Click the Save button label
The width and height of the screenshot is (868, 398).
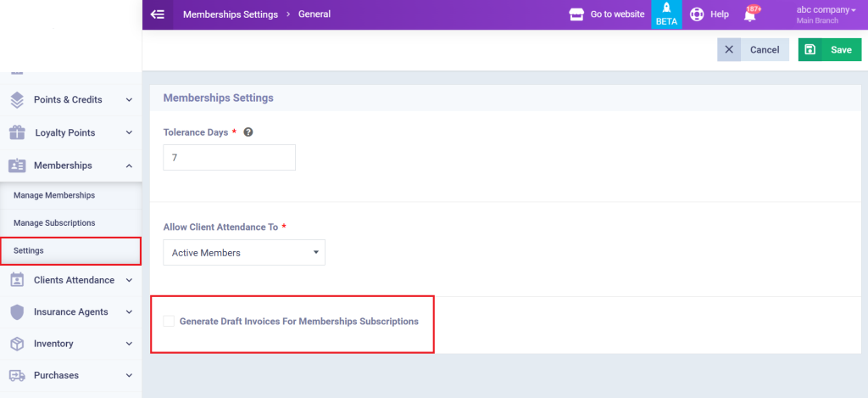tap(842, 49)
